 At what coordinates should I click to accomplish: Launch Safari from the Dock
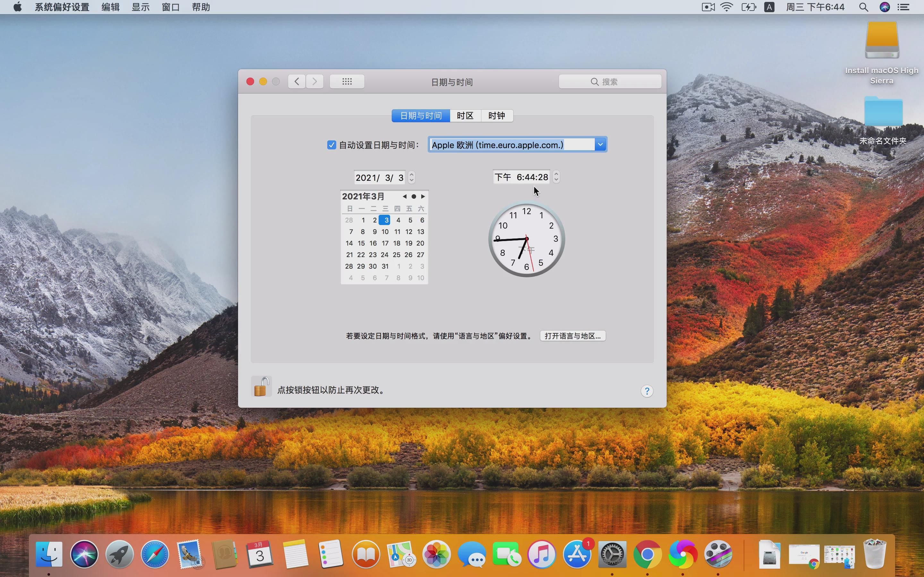[154, 554]
